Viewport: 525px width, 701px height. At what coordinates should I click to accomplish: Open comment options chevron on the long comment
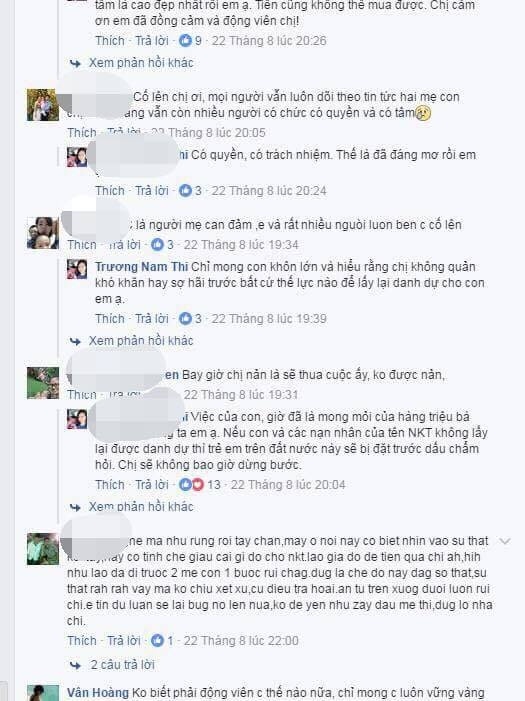(505, 541)
